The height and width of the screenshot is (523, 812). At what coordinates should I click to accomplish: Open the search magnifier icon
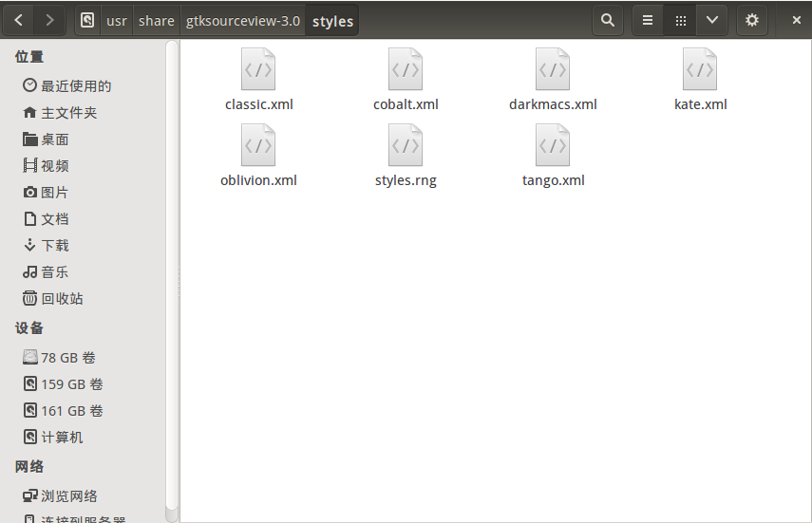pyautogui.click(x=608, y=20)
